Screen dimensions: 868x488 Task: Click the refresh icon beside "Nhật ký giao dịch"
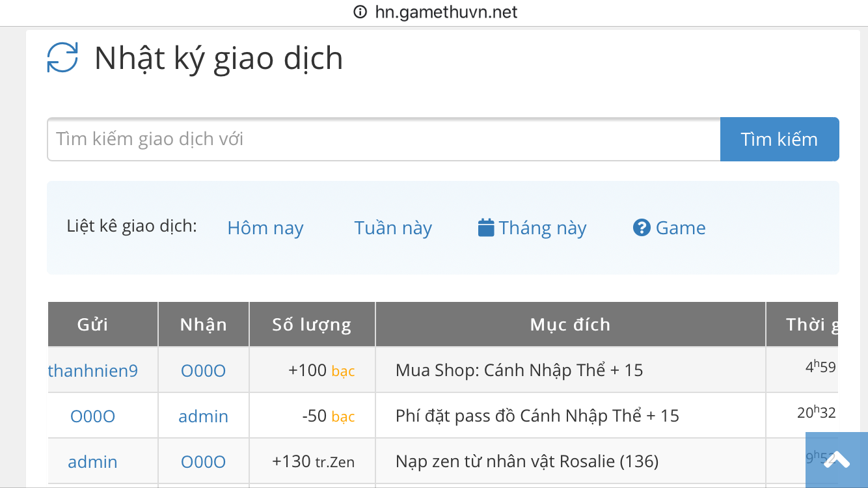(x=62, y=58)
